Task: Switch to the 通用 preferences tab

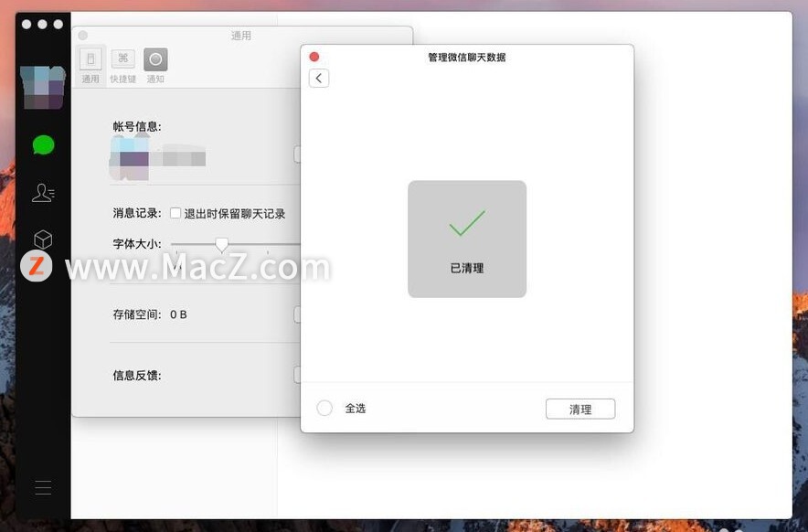Action: [90, 65]
